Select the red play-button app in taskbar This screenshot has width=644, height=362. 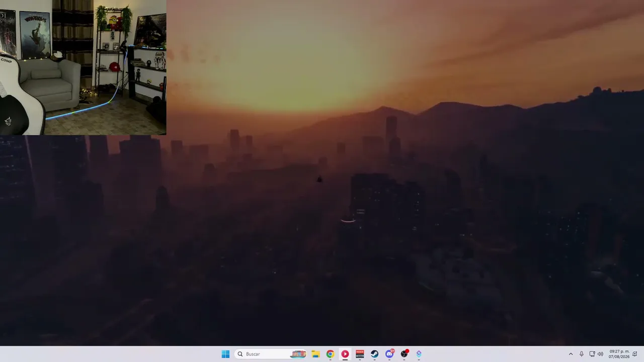click(x=345, y=354)
